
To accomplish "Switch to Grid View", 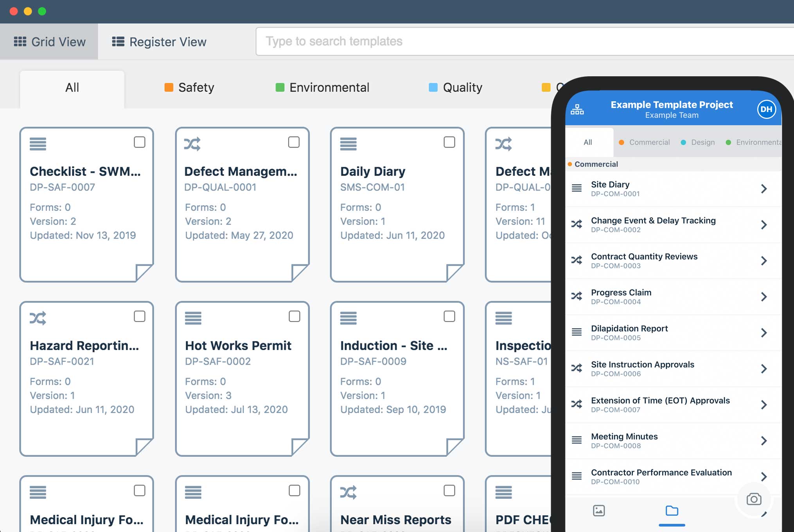I will pos(49,41).
